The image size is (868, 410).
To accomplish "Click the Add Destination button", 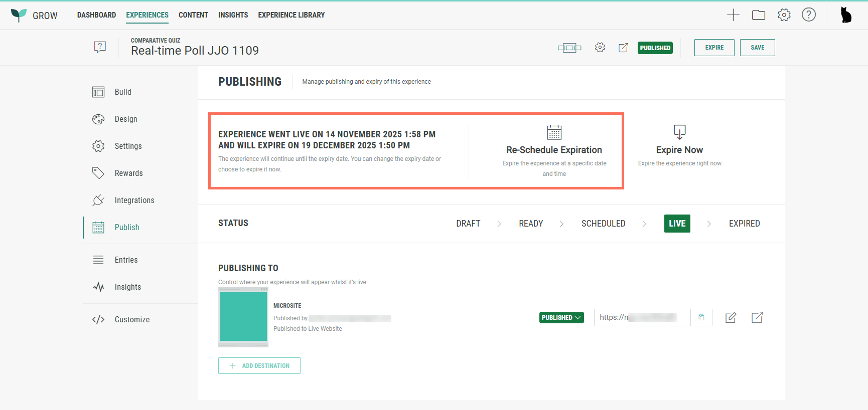I will pyautogui.click(x=259, y=365).
